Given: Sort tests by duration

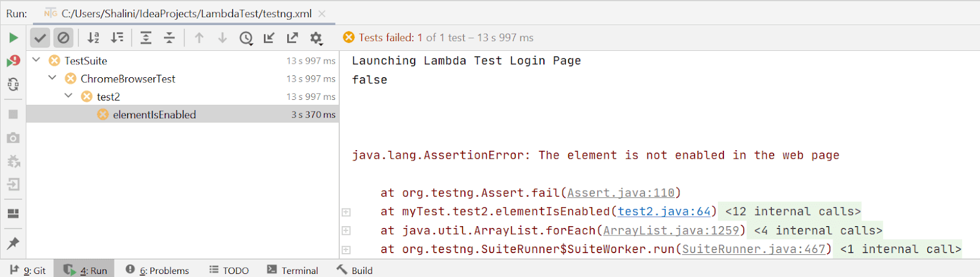Looking at the screenshot, I should pos(117,38).
